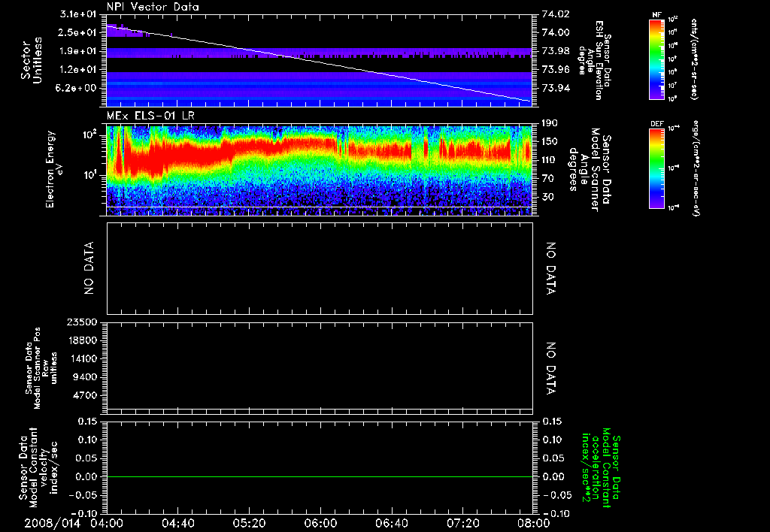Click 'NO DATA' beside the scanner position panel
The height and width of the screenshot is (532, 770).
coord(550,369)
